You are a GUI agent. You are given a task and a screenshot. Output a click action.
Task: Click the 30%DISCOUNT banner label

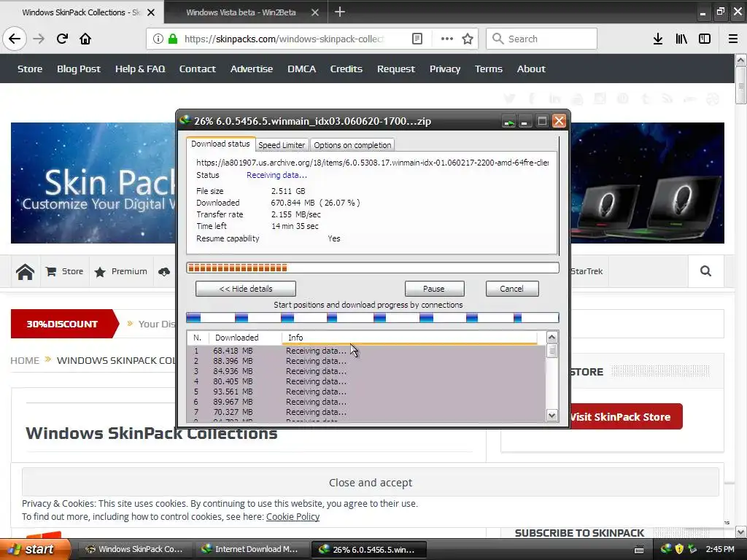pos(62,324)
